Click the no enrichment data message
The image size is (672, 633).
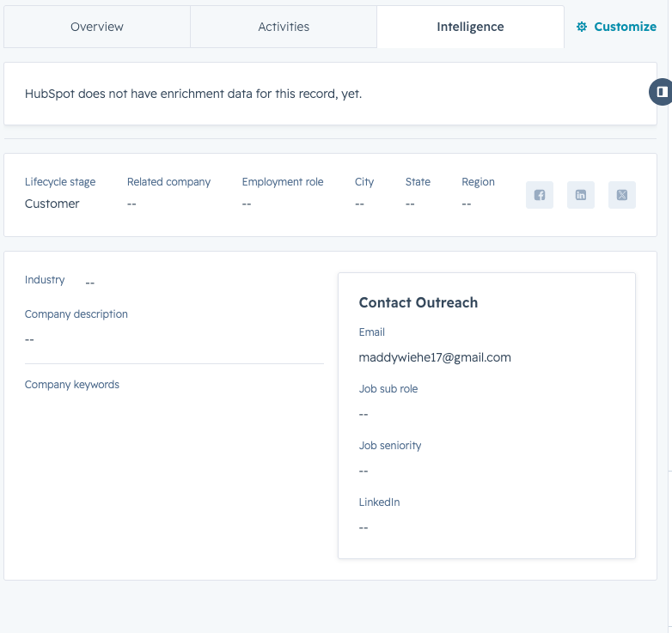point(193,94)
